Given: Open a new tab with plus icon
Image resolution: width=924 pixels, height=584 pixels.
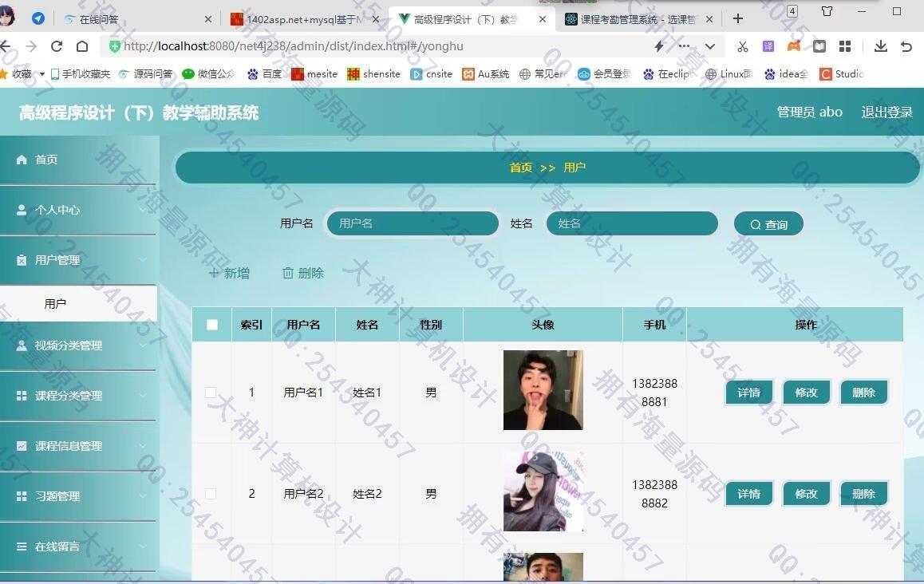Looking at the screenshot, I should (738, 19).
